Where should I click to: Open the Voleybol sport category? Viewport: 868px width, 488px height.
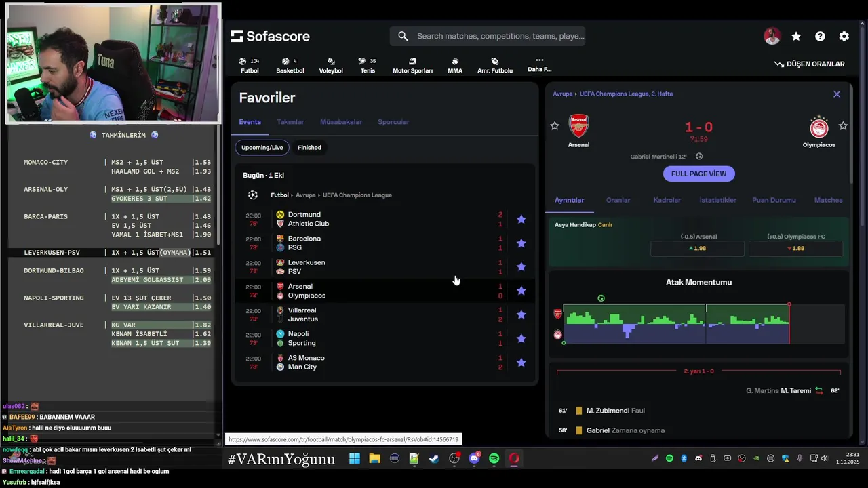click(x=331, y=65)
